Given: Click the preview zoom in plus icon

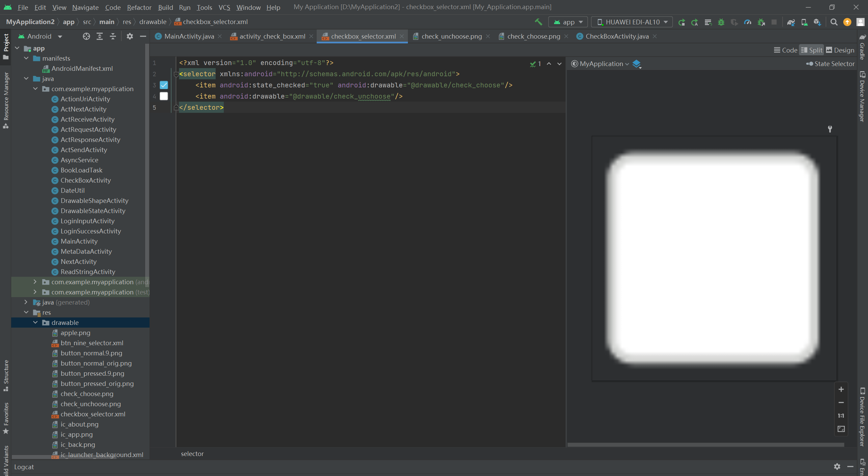Looking at the screenshot, I should pos(841,389).
